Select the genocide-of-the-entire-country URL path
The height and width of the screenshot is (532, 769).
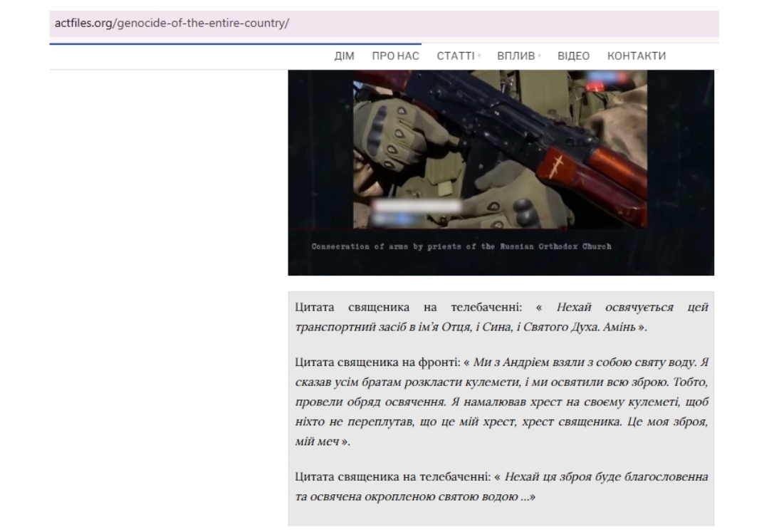[x=202, y=23]
